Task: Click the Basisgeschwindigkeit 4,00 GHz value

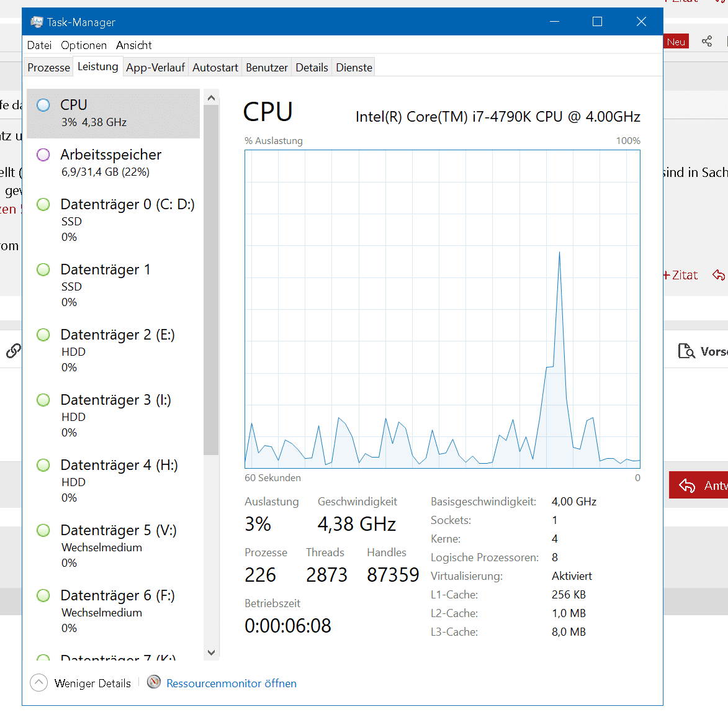Action: [x=574, y=502]
